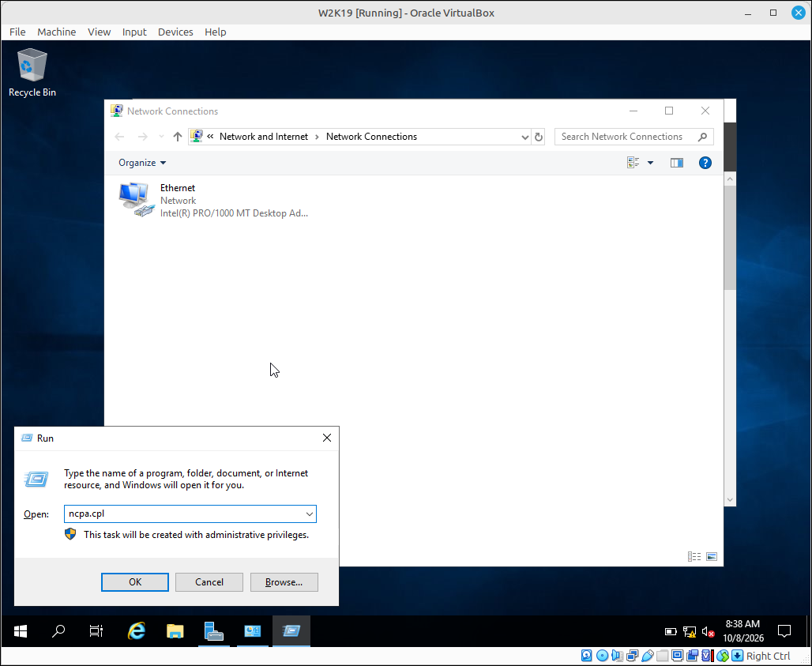Expand the Organize dropdown
Screen dimensions: 812x666
[142, 163]
